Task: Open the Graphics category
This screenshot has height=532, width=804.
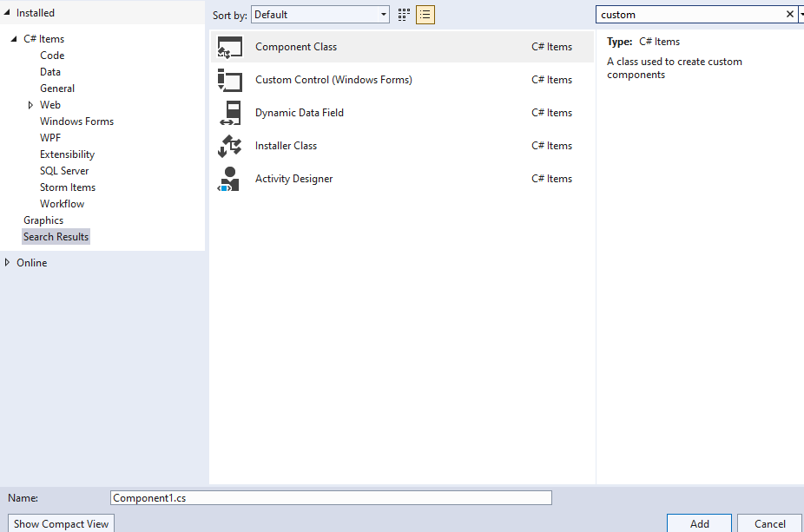Action: tap(43, 220)
